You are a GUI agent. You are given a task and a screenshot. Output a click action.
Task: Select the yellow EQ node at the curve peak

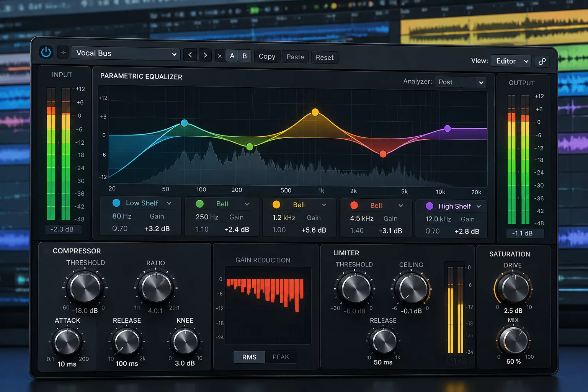click(315, 112)
